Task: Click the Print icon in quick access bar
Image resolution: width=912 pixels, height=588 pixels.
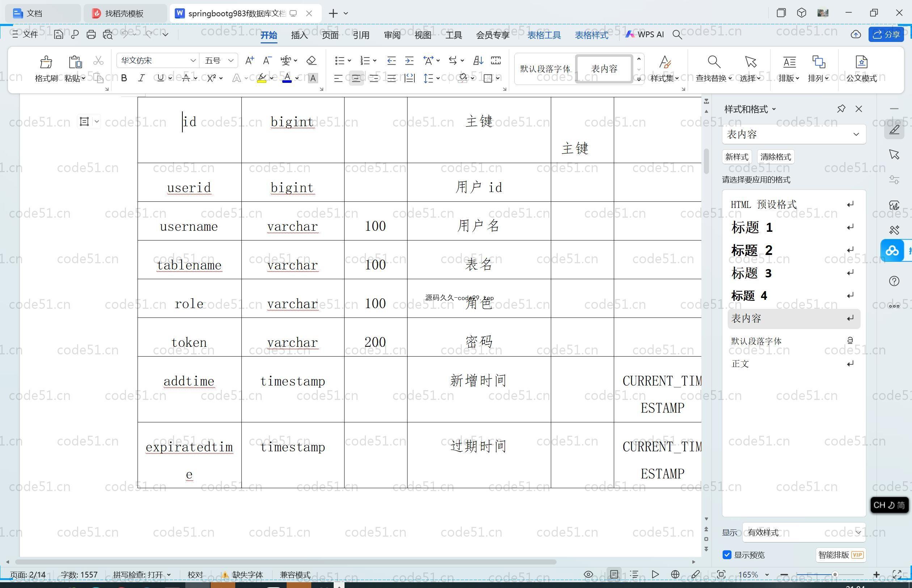Action: (x=91, y=35)
